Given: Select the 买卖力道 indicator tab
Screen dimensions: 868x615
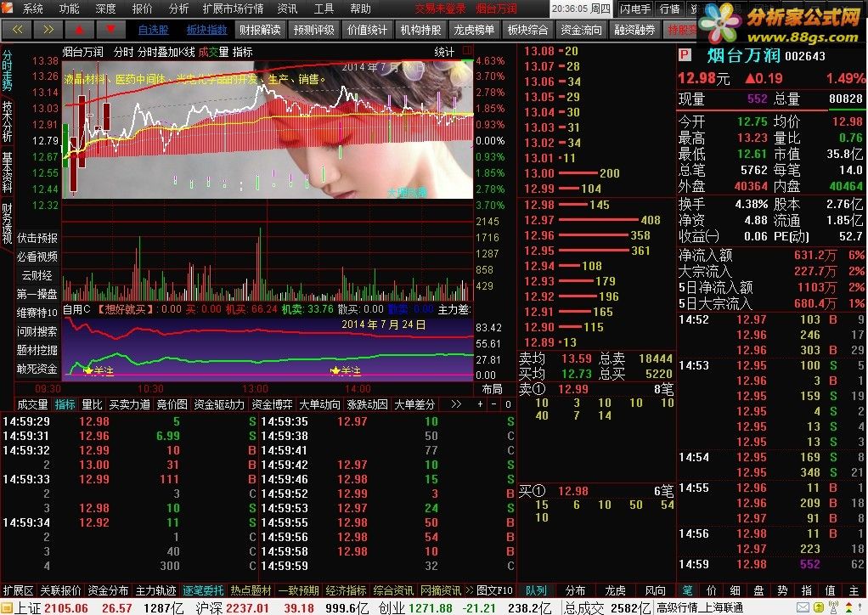Looking at the screenshot, I should tap(130, 404).
